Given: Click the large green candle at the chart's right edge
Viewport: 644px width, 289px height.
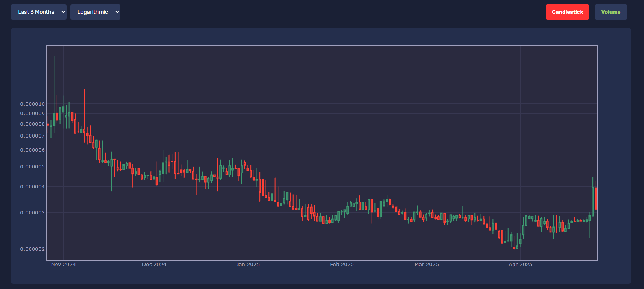Looking at the screenshot, I should point(593,201).
